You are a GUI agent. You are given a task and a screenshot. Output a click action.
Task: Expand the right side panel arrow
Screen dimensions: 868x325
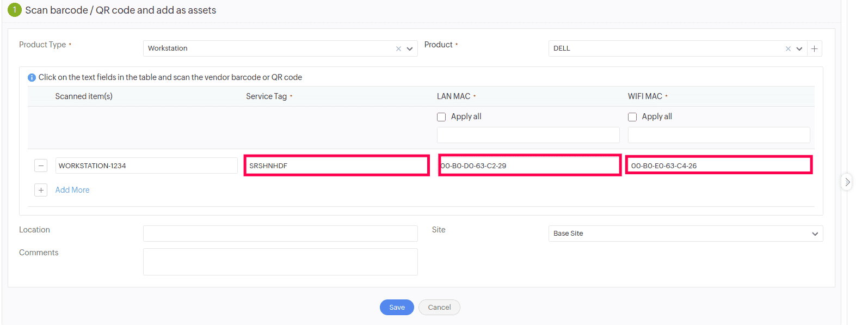point(847,182)
